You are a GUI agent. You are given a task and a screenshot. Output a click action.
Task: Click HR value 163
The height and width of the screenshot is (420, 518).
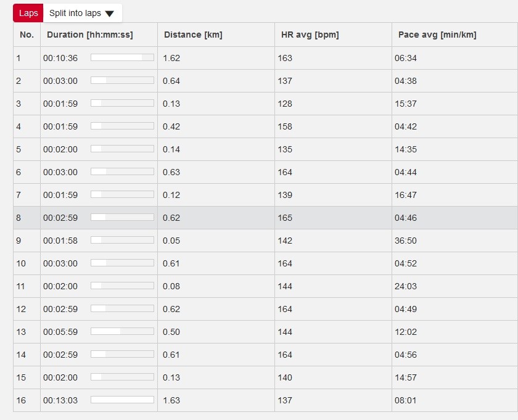pos(285,58)
